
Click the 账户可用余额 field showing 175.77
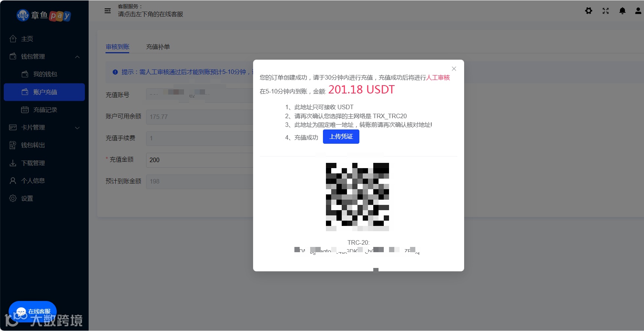tap(199, 117)
